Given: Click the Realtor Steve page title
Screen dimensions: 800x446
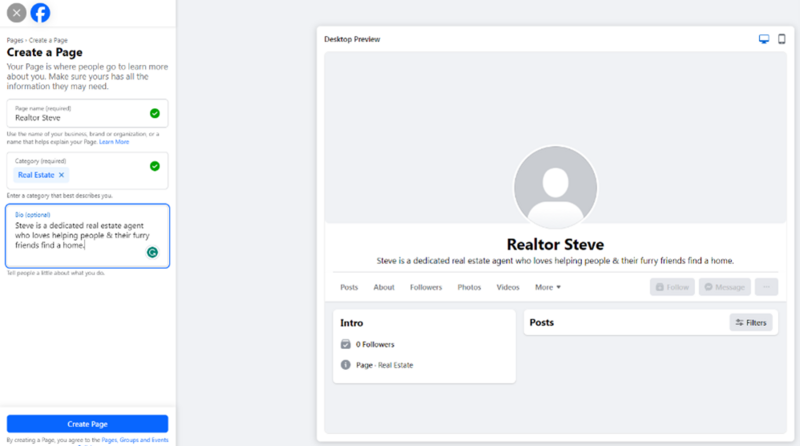Looking at the screenshot, I should (555, 244).
